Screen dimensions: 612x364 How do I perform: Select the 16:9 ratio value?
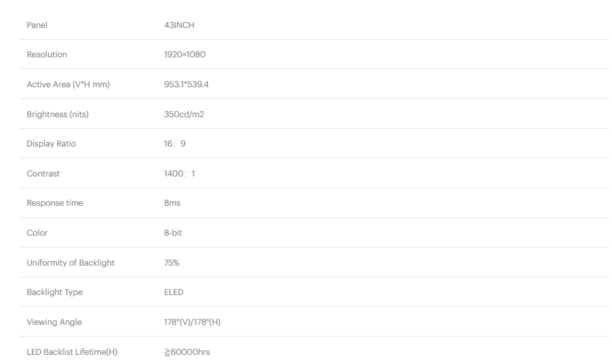pyautogui.click(x=174, y=144)
